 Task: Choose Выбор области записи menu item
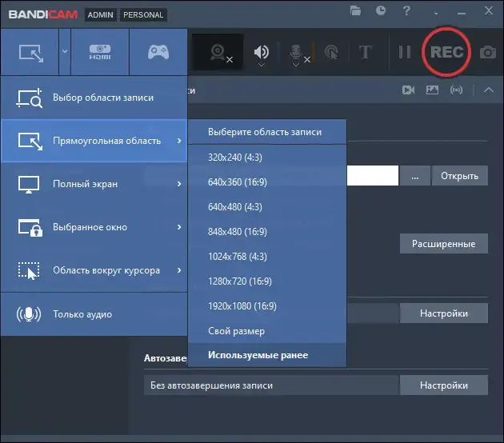point(94,98)
